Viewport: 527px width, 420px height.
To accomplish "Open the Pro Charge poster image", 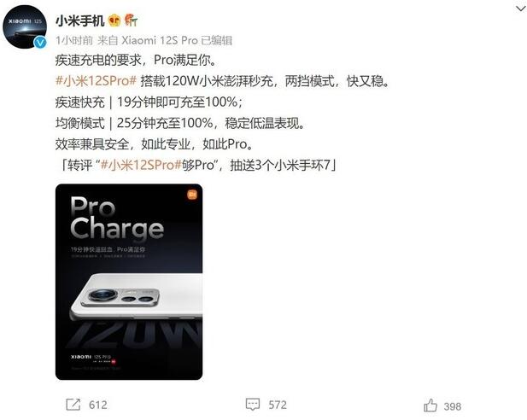I will tap(129, 282).
